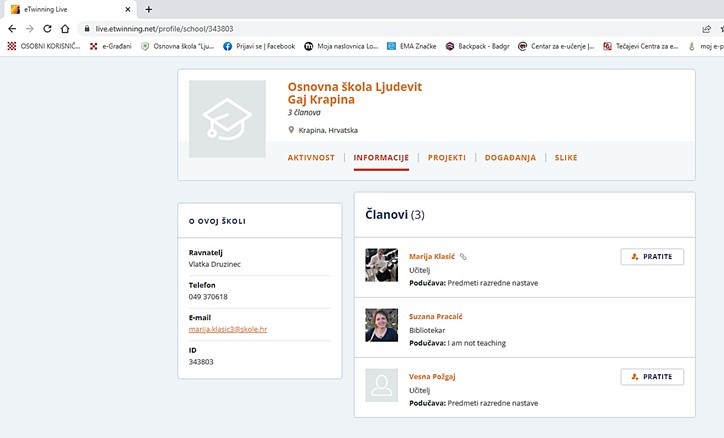Open Marija Klasić's profile link
This screenshot has width=724, height=438.
click(432, 256)
